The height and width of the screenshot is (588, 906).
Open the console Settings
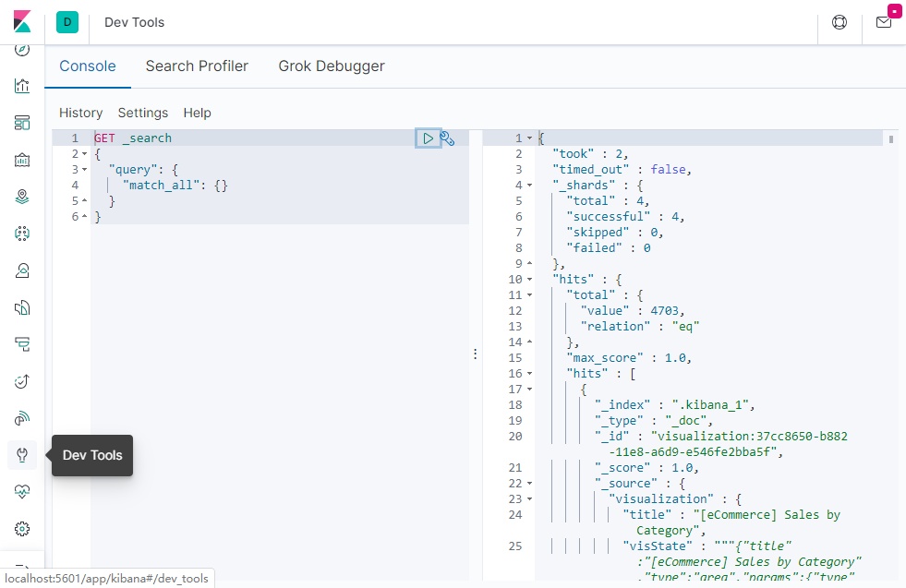point(143,113)
